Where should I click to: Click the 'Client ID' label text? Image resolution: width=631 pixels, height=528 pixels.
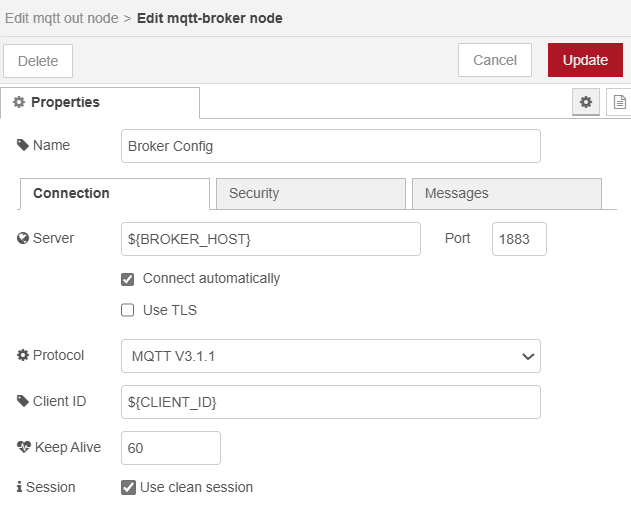[59, 401]
